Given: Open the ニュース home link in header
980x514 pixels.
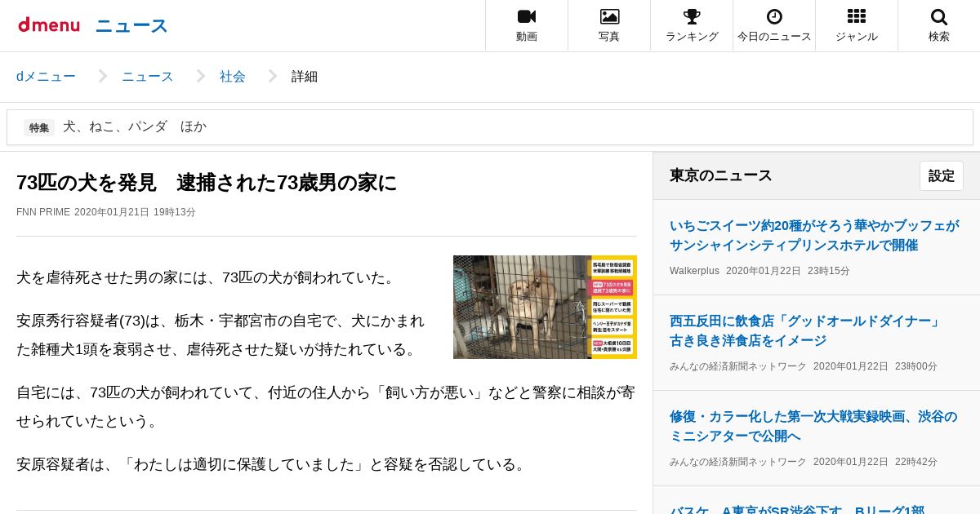Looking at the screenshot, I should (131, 26).
